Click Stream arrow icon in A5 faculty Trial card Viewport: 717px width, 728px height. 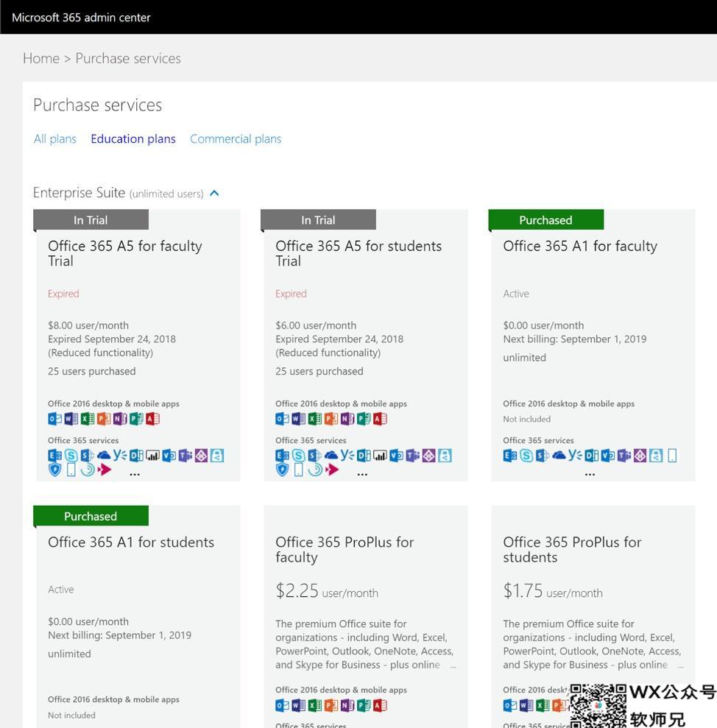pyautogui.click(x=104, y=470)
